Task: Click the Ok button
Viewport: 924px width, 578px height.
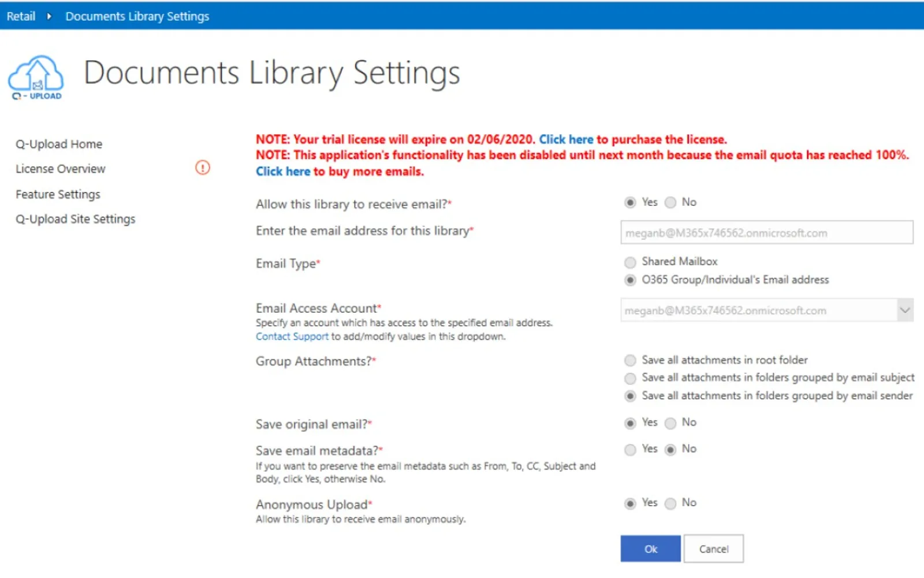Action: (651, 549)
